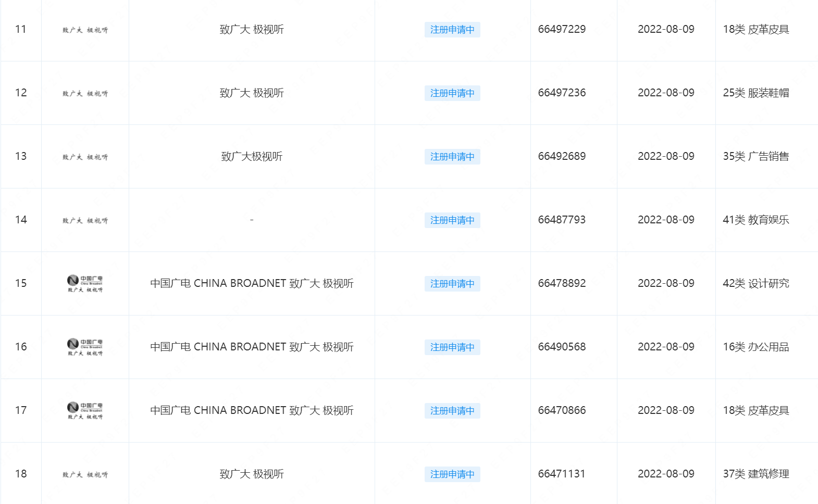
Task: Click category 41类 教育娱乐
Action: (x=756, y=220)
